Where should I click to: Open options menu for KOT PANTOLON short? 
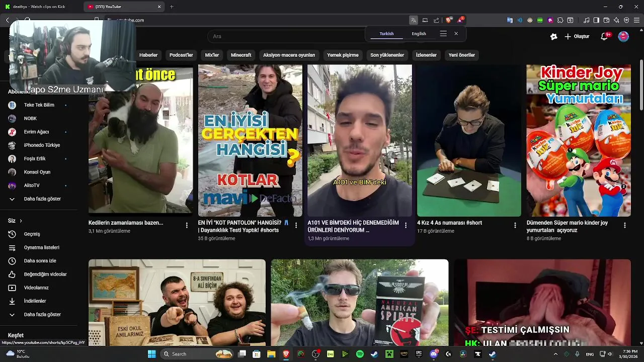pyautogui.click(x=296, y=225)
